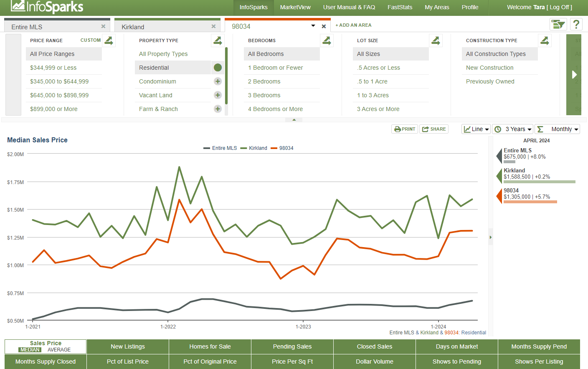Close the Entire MLS area tab
This screenshot has width=588, height=369.
(103, 26)
